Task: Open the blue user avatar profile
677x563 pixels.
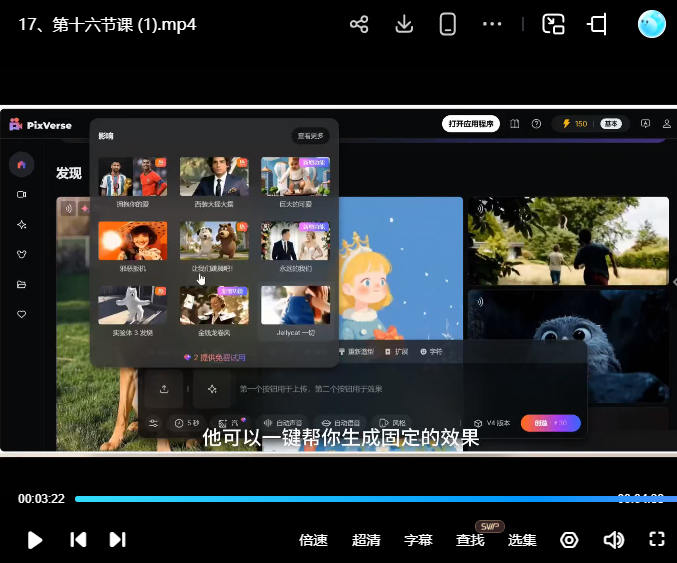Action: pyautogui.click(x=651, y=25)
